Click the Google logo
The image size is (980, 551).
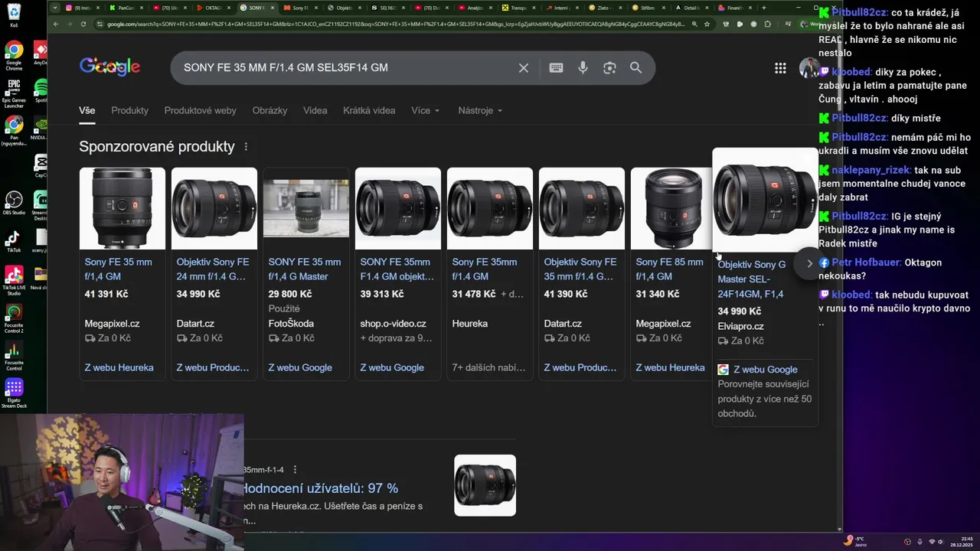109,67
